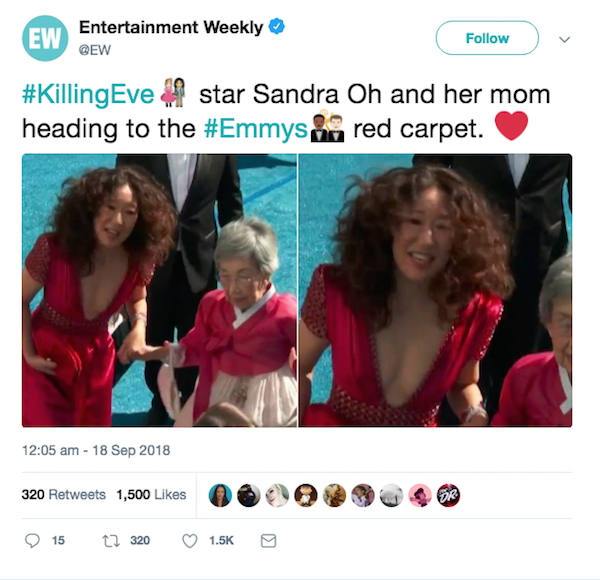Open the #KillingEve hashtag
Image resolution: width=600 pixels, height=580 pixels.
click(88, 94)
